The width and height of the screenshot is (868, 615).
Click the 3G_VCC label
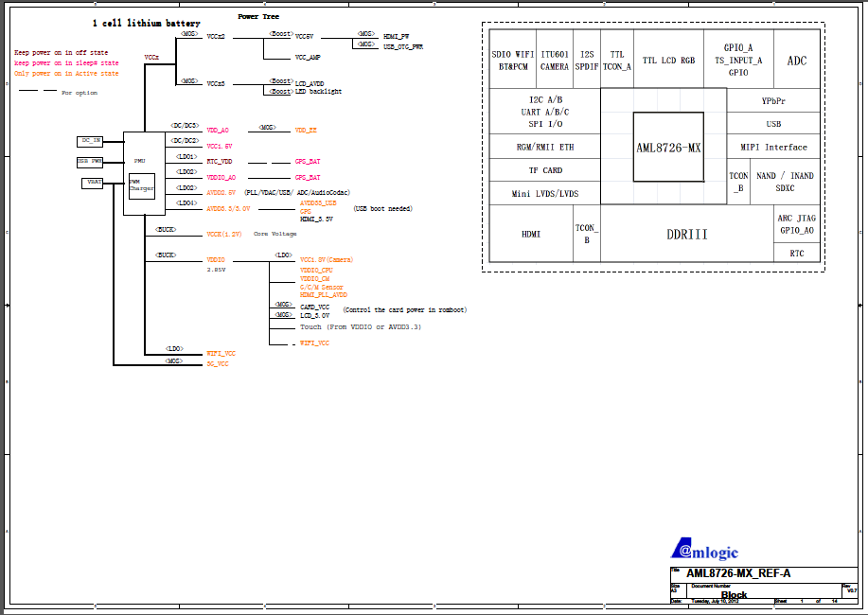coord(218,364)
